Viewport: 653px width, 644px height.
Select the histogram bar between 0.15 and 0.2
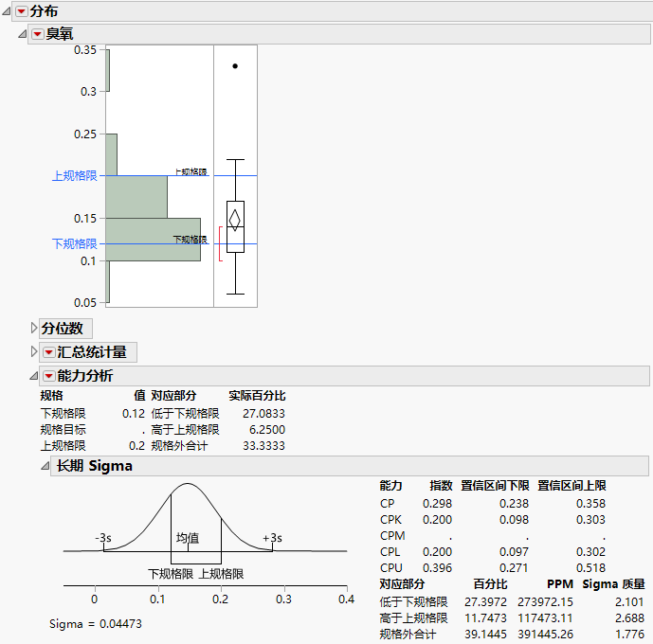[x=136, y=196]
